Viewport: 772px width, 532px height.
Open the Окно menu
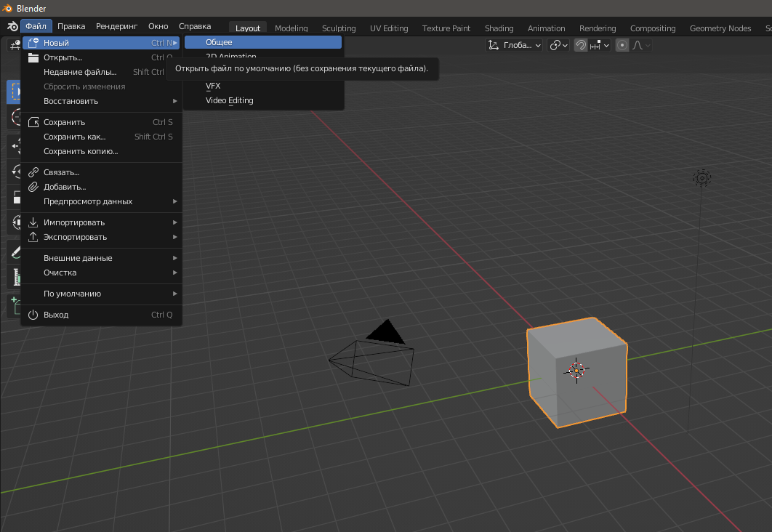tap(158, 26)
